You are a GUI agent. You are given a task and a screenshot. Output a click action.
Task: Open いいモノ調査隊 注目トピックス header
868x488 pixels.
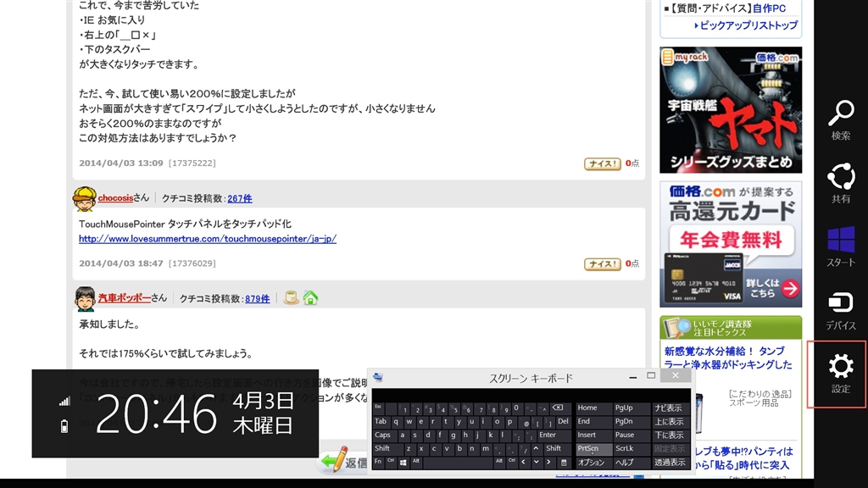pos(731,328)
